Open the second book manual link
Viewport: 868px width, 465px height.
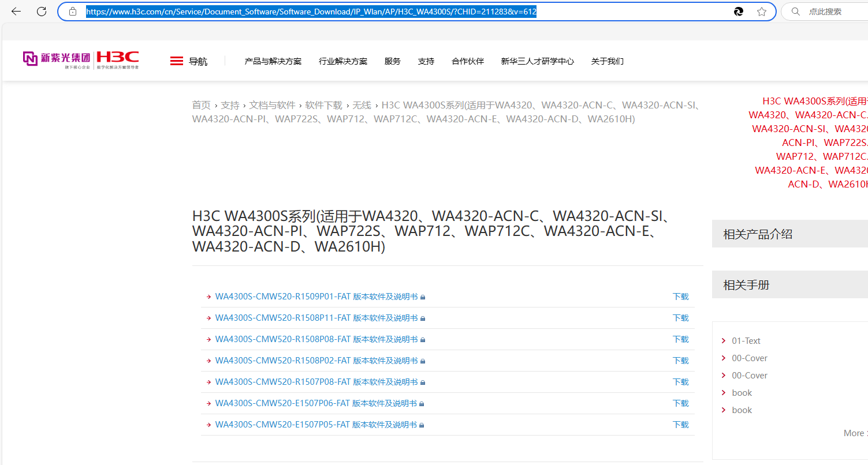pos(742,410)
